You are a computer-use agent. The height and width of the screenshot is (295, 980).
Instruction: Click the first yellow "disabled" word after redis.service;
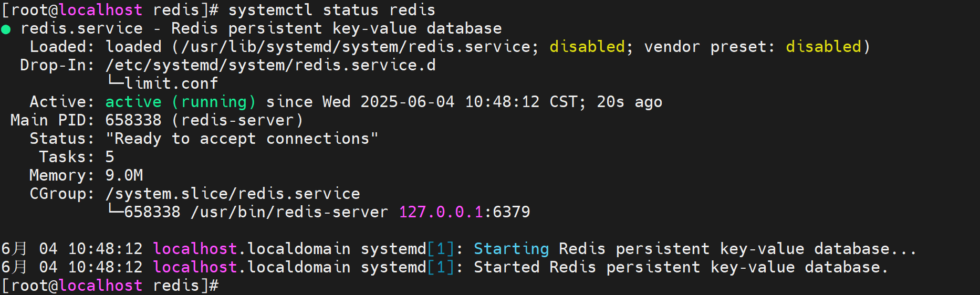coord(587,47)
